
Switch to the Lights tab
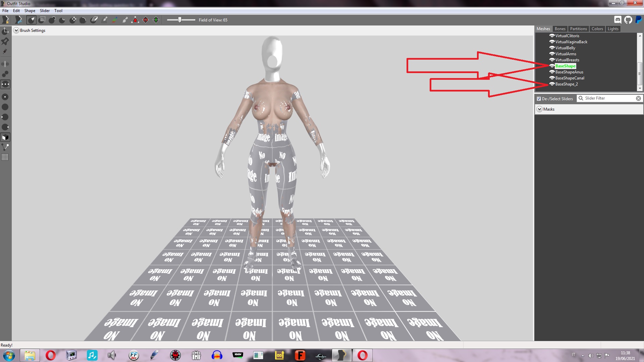[x=613, y=29]
